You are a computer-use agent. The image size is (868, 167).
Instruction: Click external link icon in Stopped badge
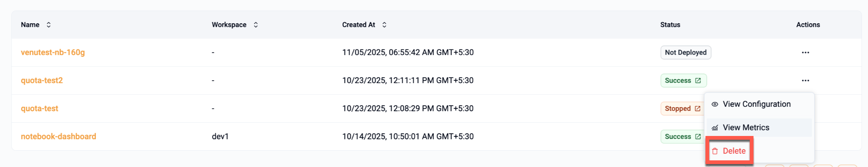pos(697,109)
